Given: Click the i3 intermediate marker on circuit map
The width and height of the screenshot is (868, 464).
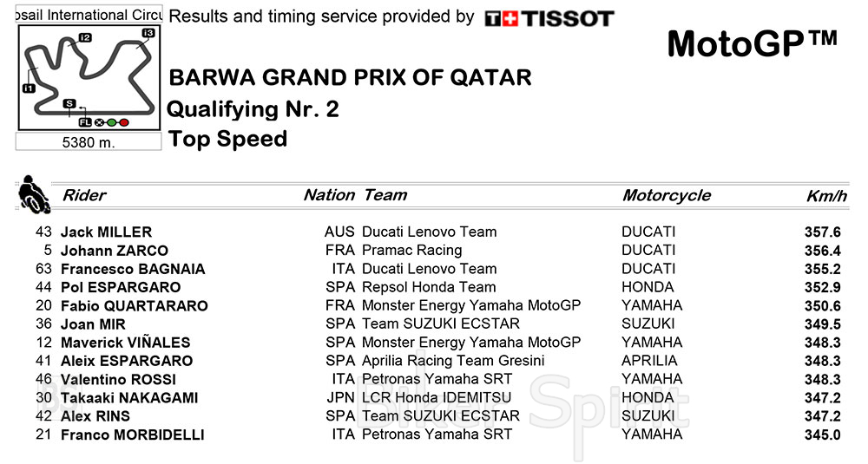Looking at the screenshot, I should coord(148,33).
